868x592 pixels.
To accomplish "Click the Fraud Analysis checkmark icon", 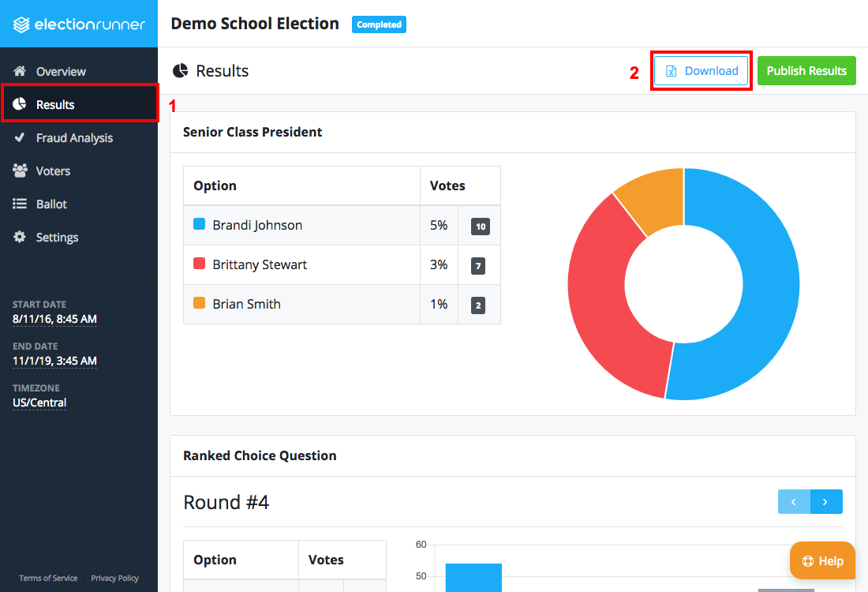I will (20, 137).
